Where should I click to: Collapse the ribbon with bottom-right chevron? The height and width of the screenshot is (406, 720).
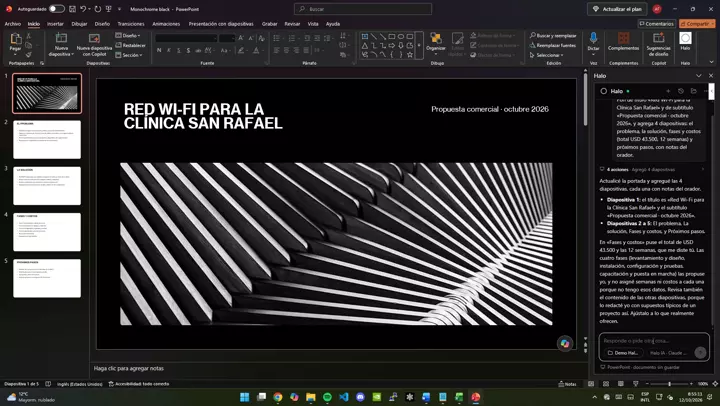(x=712, y=62)
